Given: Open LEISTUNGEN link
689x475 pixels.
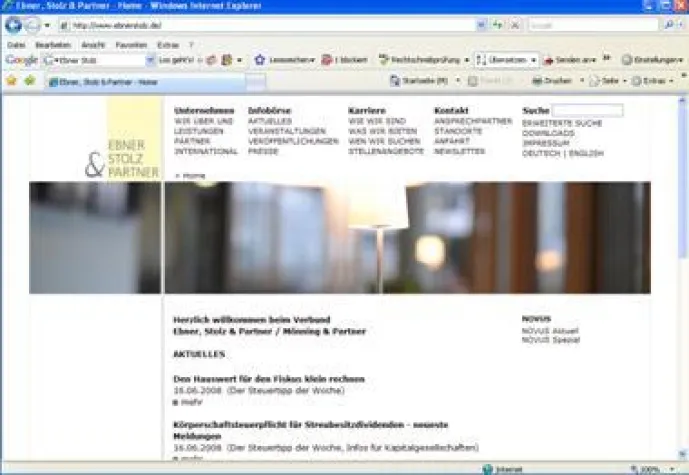Looking at the screenshot, I should (x=199, y=131).
